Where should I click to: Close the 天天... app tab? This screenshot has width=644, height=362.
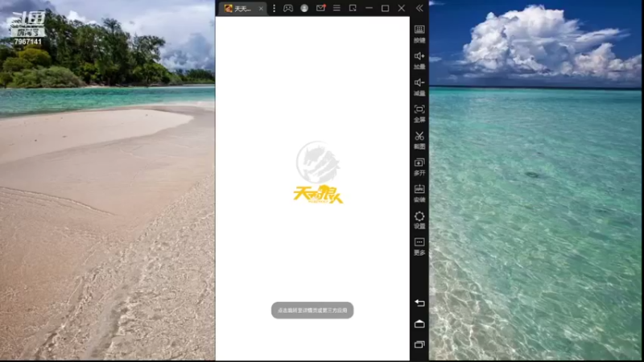pyautogui.click(x=261, y=9)
